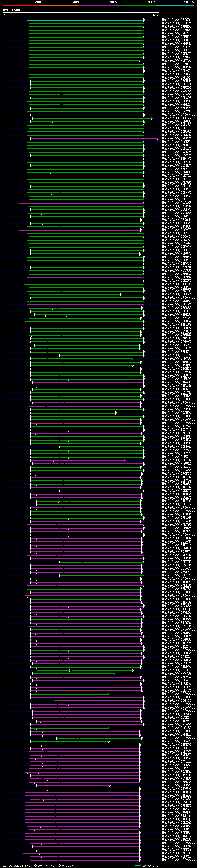Select the UniRef100_A5K1A7 entry
The width and height of the screenshot is (197, 868).
[177, 338]
